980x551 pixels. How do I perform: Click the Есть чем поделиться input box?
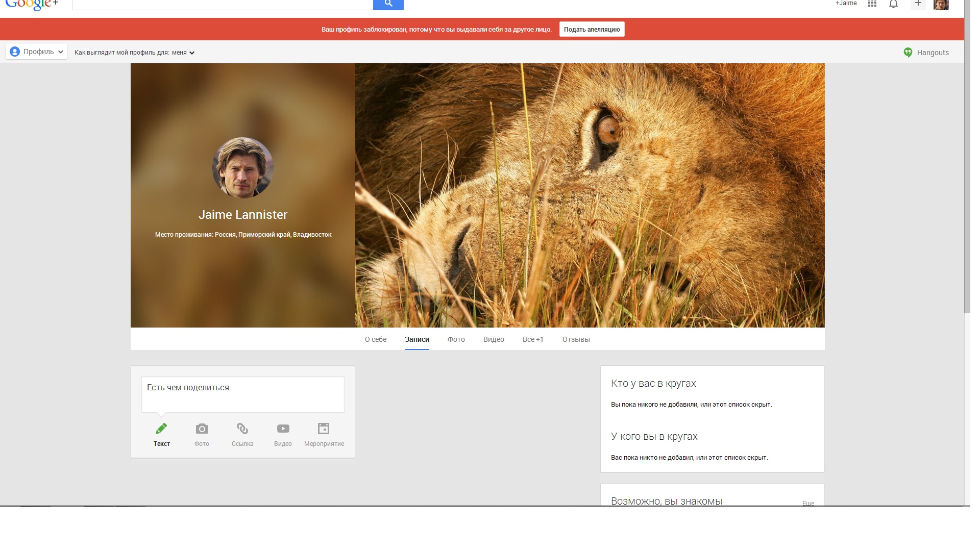[x=242, y=394]
